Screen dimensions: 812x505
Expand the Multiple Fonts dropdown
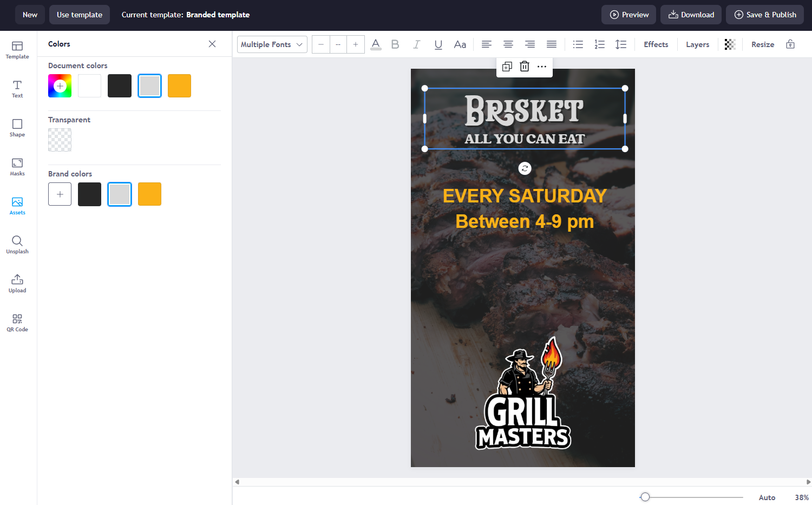pyautogui.click(x=272, y=44)
